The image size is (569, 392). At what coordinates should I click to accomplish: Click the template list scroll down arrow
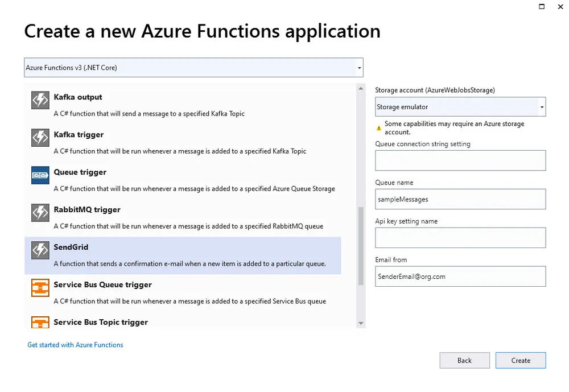(361, 323)
